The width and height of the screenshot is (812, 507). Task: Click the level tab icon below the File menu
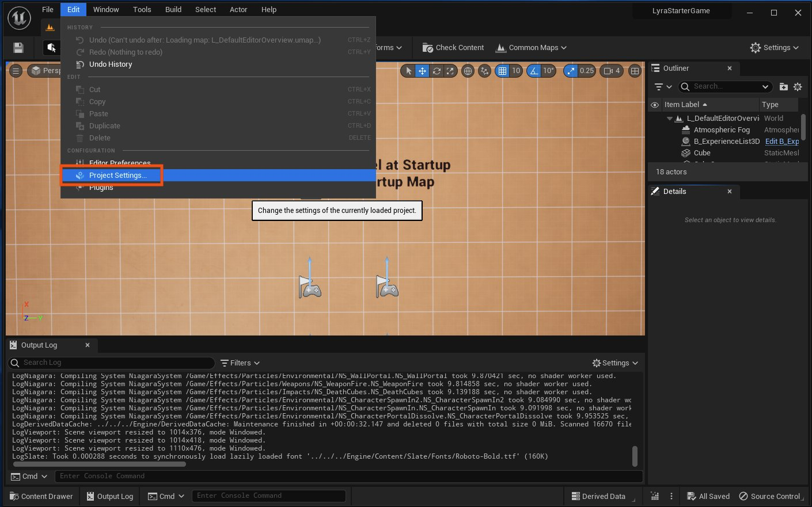(50, 28)
